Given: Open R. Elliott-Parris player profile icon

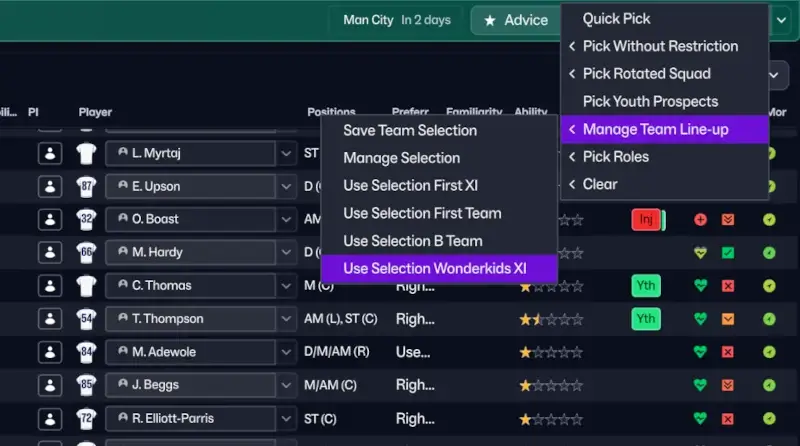Looking at the screenshot, I should (50, 419).
